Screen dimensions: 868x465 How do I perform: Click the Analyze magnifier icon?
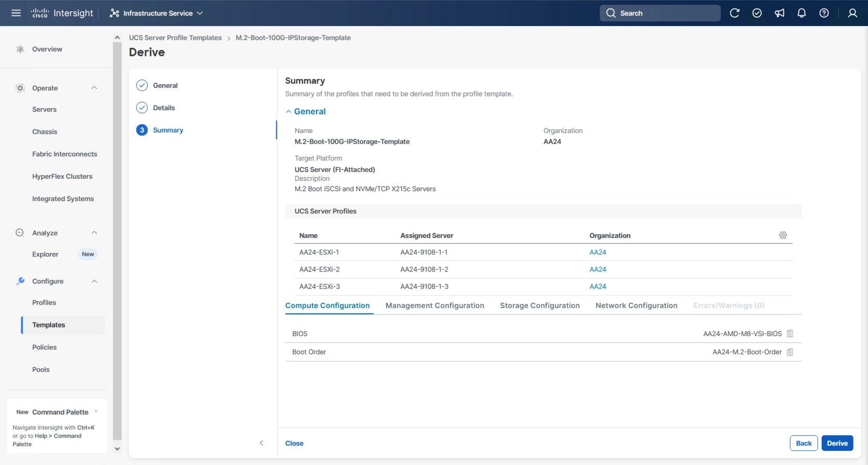[20, 233]
